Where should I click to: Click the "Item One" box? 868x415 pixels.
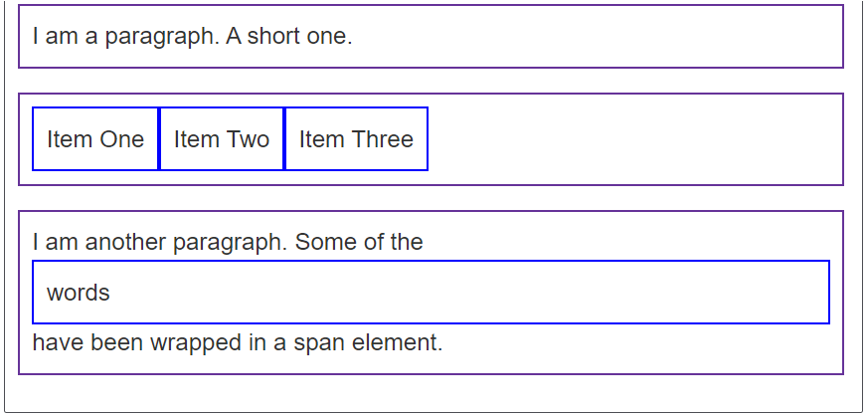coord(95,138)
